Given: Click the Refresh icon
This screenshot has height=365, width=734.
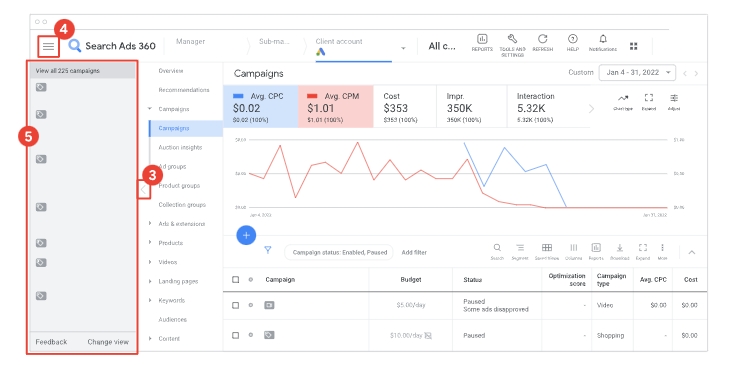Looking at the screenshot, I should [543, 39].
